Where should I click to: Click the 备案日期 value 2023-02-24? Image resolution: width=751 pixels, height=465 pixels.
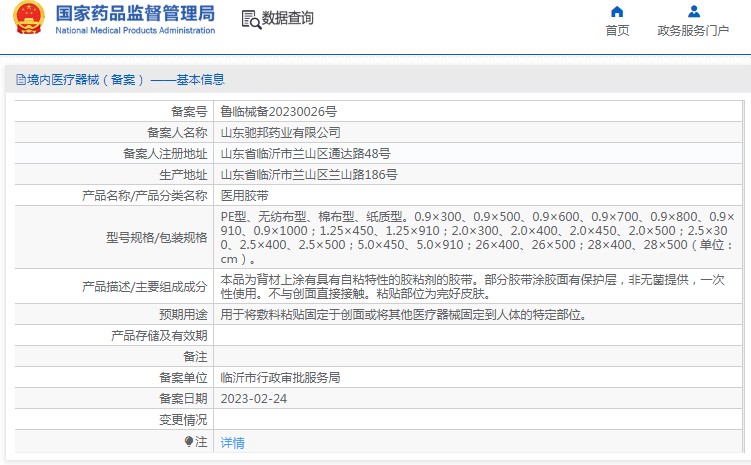pyautogui.click(x=253, y=399)
